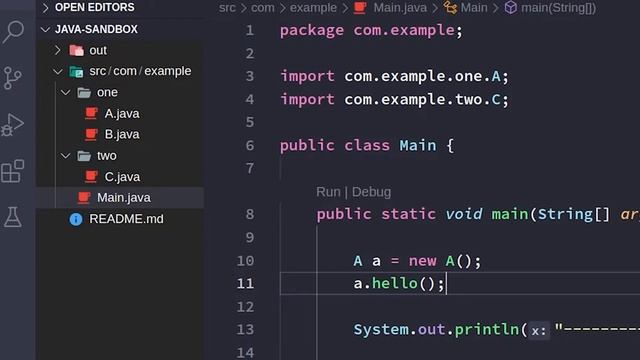Click the Debug code lens link
This screenshot has width=640, height=360.
click(x=371, y=192)
